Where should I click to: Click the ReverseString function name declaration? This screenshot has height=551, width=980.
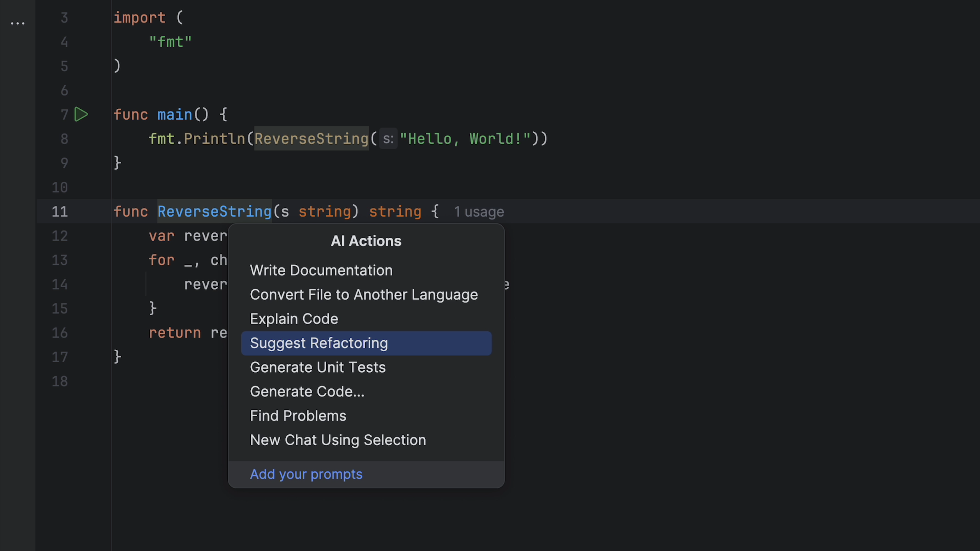click(x=214, y=212)
